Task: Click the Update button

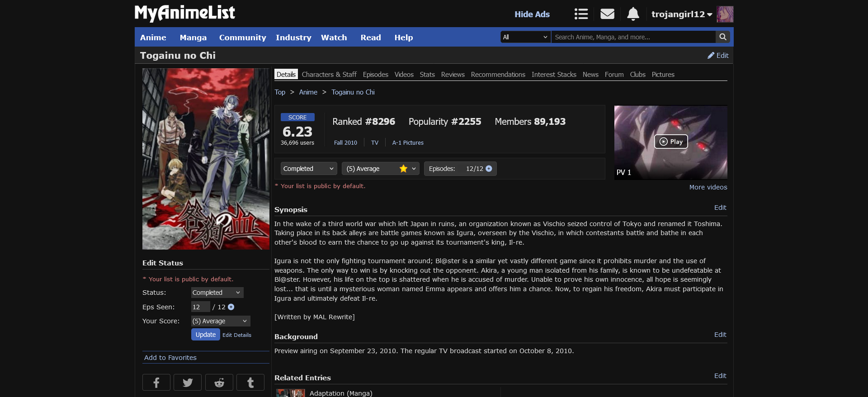Action: 205,335
